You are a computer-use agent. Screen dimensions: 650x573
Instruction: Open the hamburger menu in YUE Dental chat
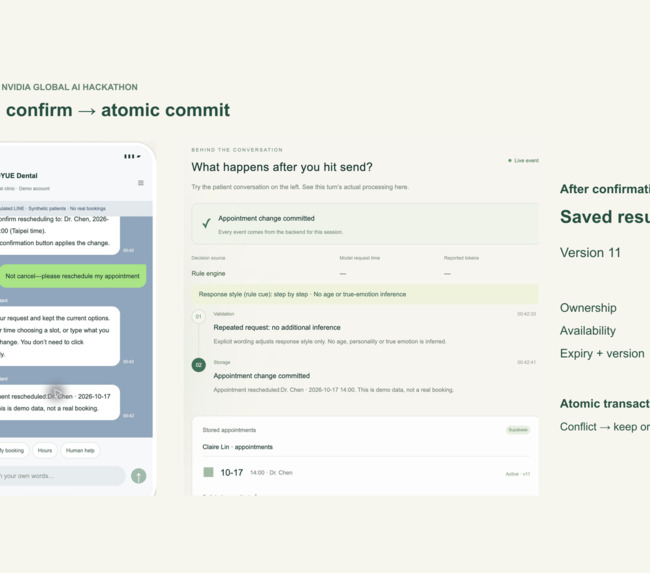pos(141,183)
